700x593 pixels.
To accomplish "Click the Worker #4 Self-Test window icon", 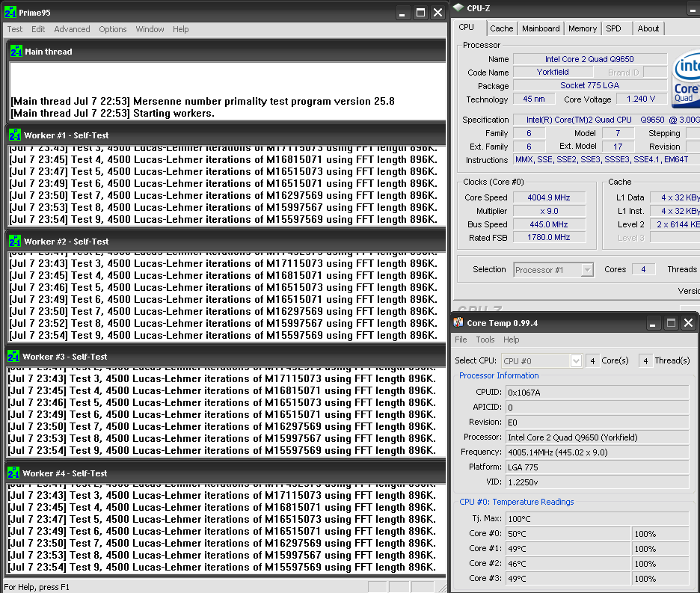I will tap(14, 473).
